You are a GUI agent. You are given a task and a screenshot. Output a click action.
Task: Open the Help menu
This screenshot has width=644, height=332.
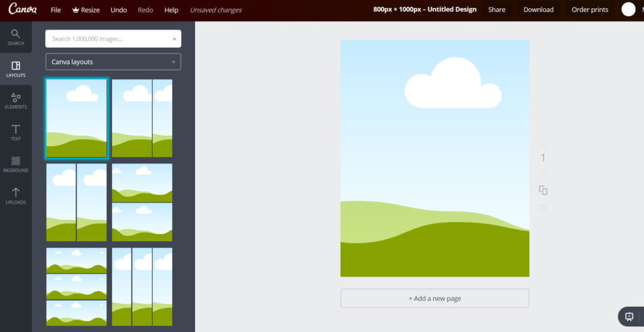click(x=171, y=10)
